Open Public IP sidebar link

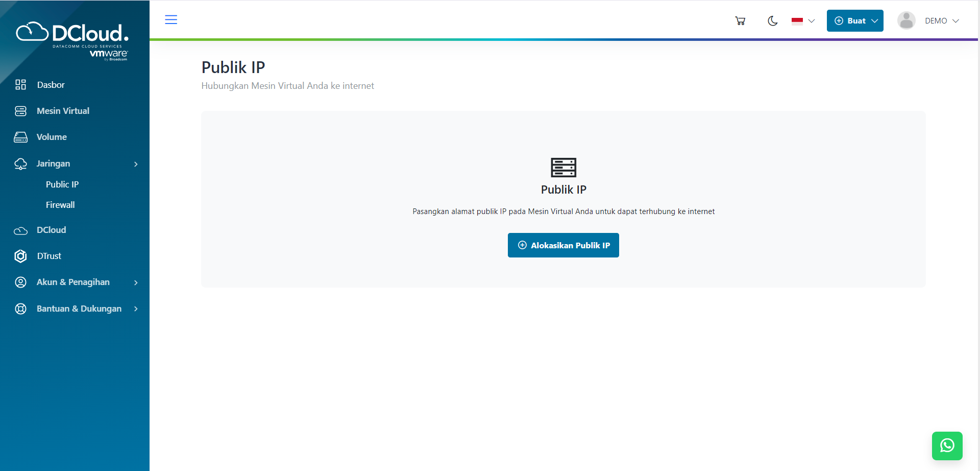click(62, 184)
